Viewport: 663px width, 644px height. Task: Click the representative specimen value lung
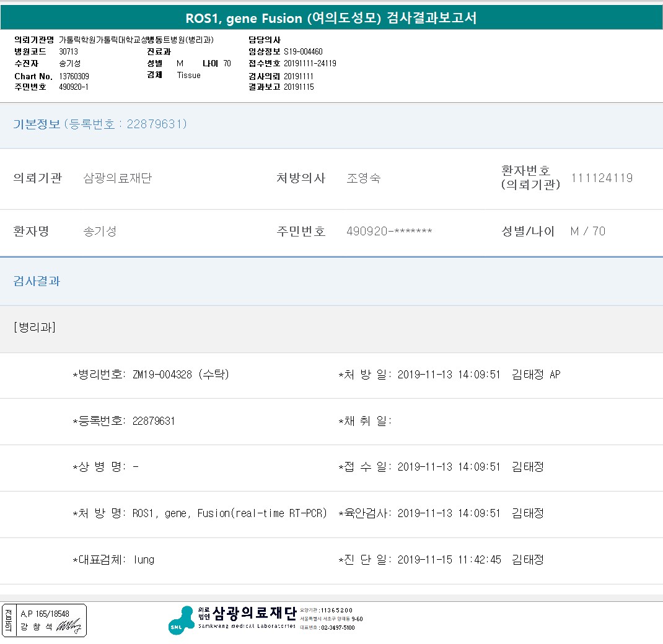click(x=144, y=560)
